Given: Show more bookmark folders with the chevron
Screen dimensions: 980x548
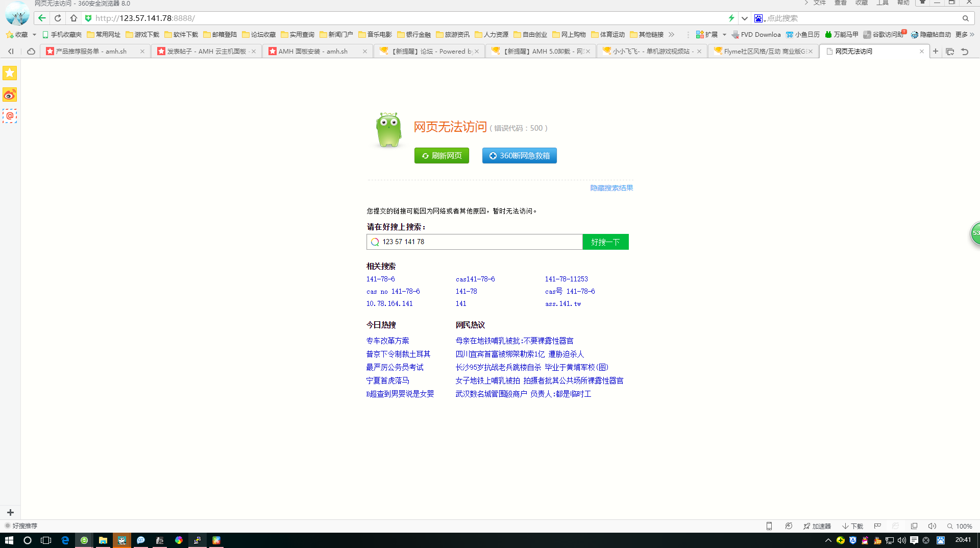Looking at the screenshot, I should point(671,35).
